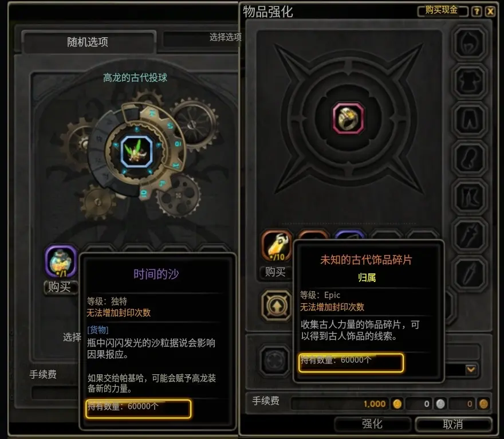Image resolution: width=504 pixels, height=439 pixels.
Task: Switch to the 随机选项 tab
Action: pos(88,42)
